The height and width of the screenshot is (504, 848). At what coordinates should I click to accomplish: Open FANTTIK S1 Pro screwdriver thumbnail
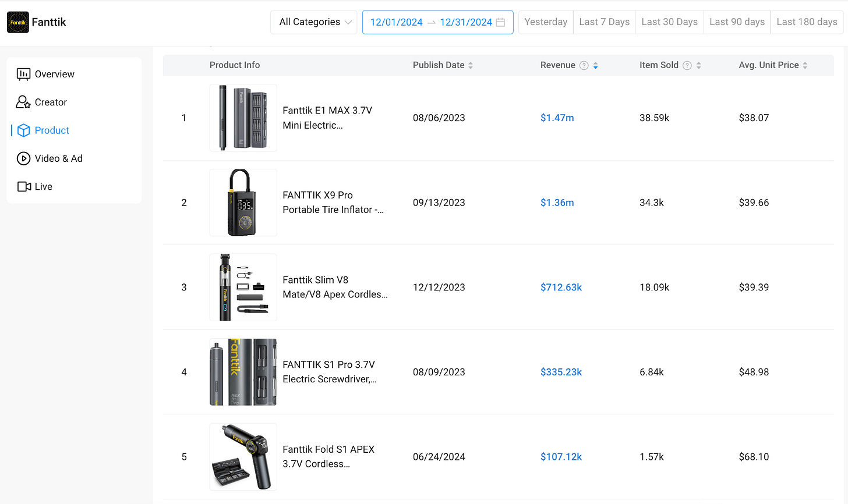pyautogui.click(x=243, y=372)
